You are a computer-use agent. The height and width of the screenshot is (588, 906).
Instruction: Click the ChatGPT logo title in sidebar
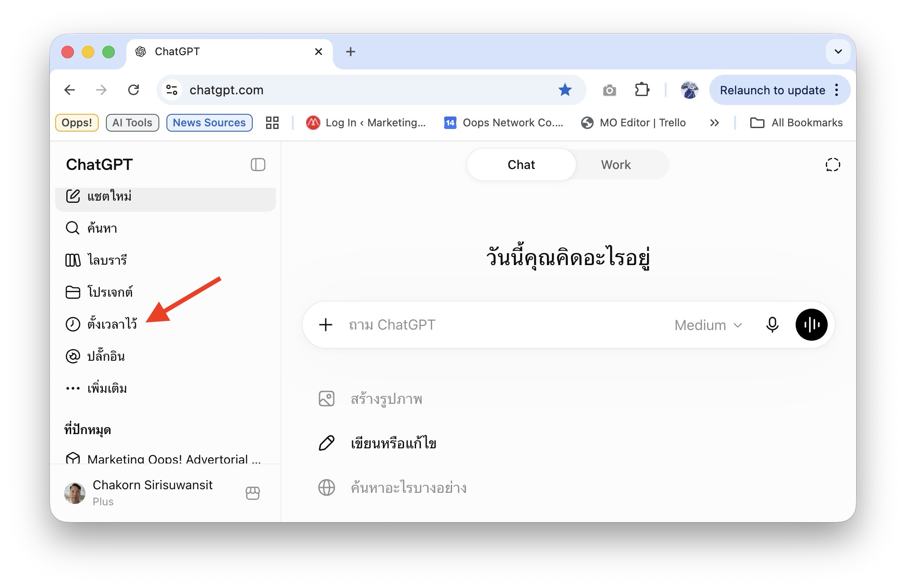click(x=99, y=165)
